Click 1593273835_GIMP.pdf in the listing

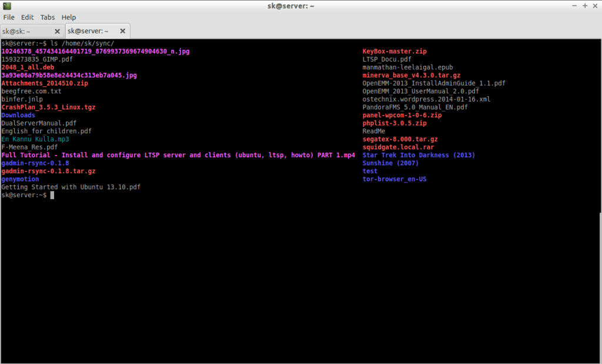tap(37, 59)
